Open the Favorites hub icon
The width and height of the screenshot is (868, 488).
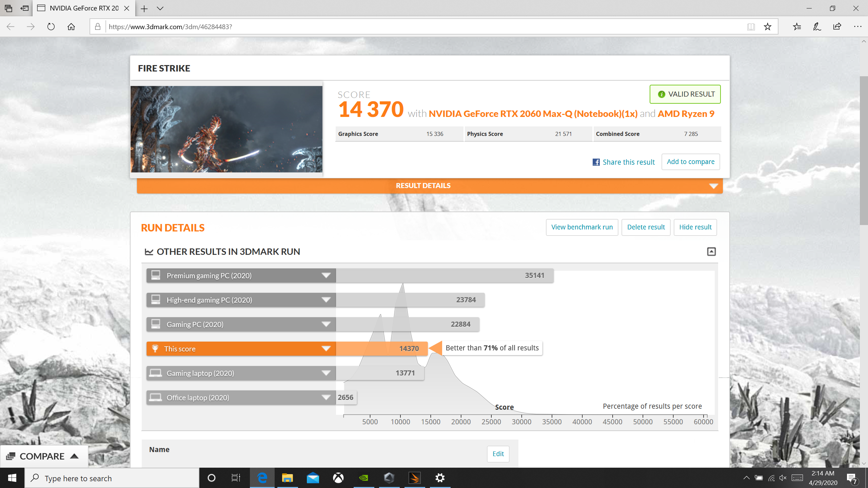point(797,27)
